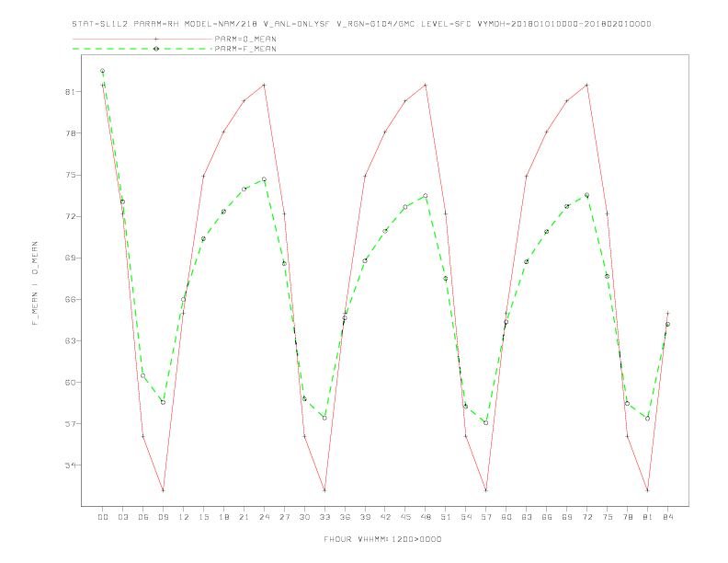Click x-axis tick label 30
Image resolution: width=728 pixels, height=563 pixels.
coord(304,517)
